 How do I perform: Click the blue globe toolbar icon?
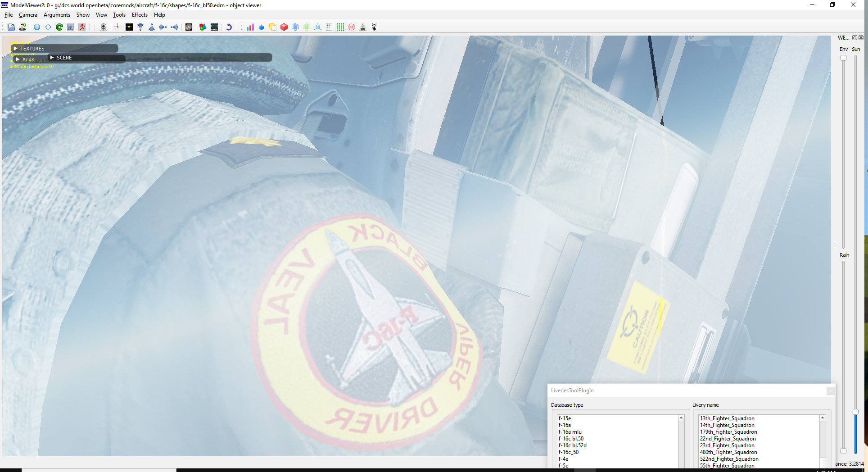37,27
